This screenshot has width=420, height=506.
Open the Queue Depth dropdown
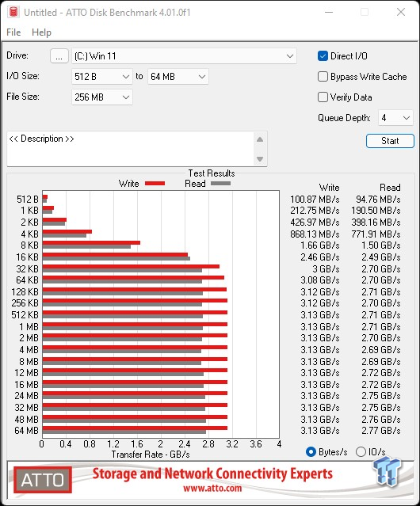pos(395,118)
